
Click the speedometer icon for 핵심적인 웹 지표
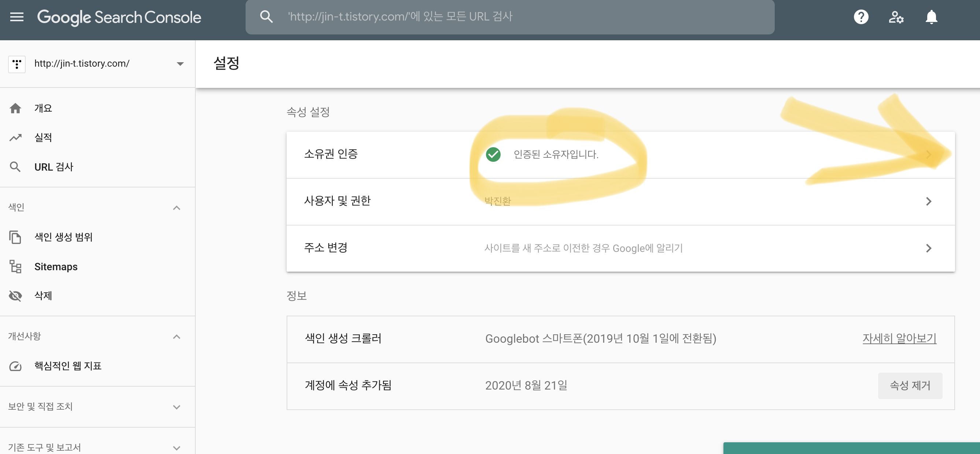point(15,366)
